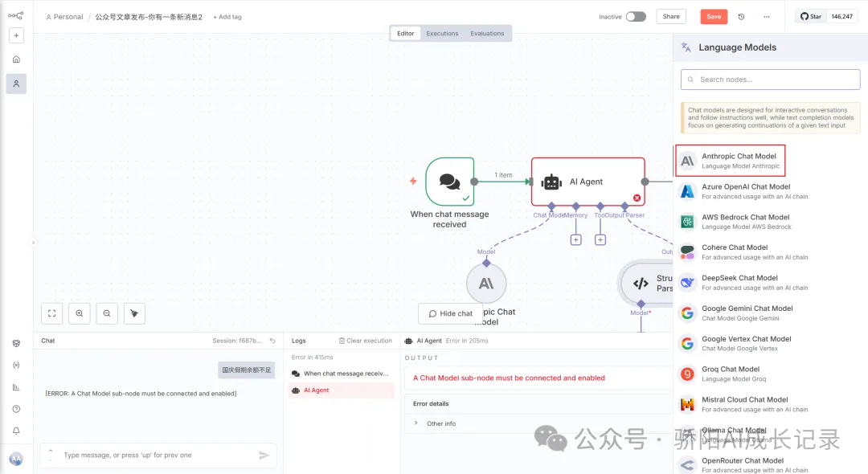The height and width of the screenshot is (474, 868).
Task: Click the red Chat Model error message
Action: 509,378
